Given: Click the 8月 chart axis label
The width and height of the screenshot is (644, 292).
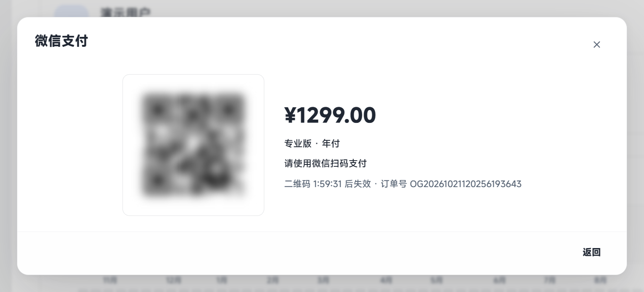Looking at the screenshot, I should point(600,280).
